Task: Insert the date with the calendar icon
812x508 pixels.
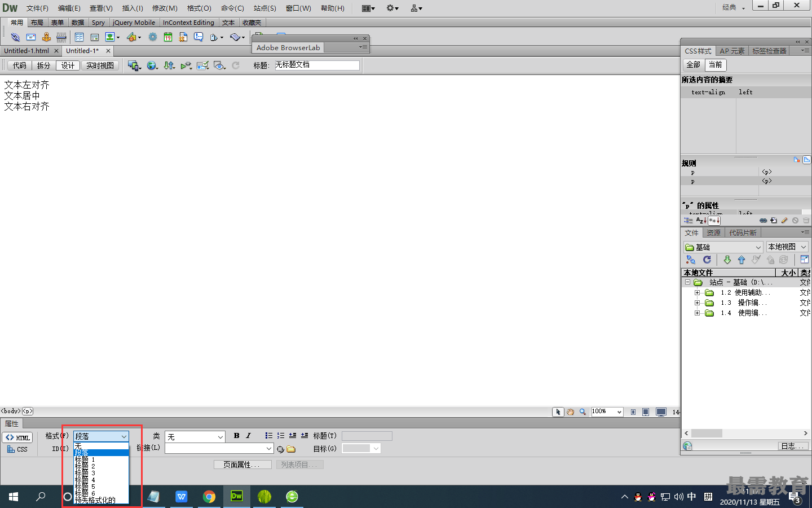Action: (x=168, y=37)
